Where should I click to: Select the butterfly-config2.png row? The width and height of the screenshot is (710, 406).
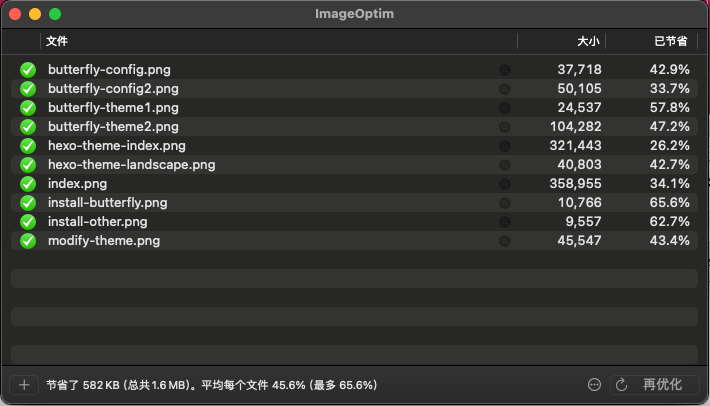point(354,89)
